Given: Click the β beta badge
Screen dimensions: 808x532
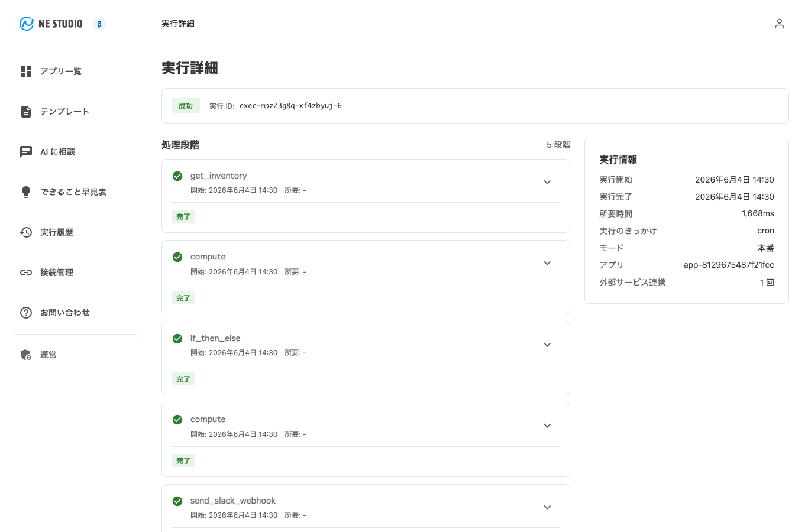Looking at the screenshot, I should [99, 24].
